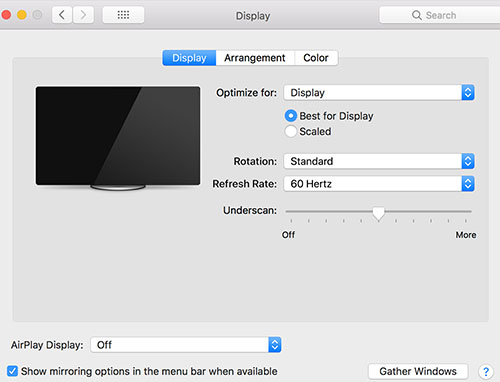Click the AirPlay Display label

click(47, 345)
